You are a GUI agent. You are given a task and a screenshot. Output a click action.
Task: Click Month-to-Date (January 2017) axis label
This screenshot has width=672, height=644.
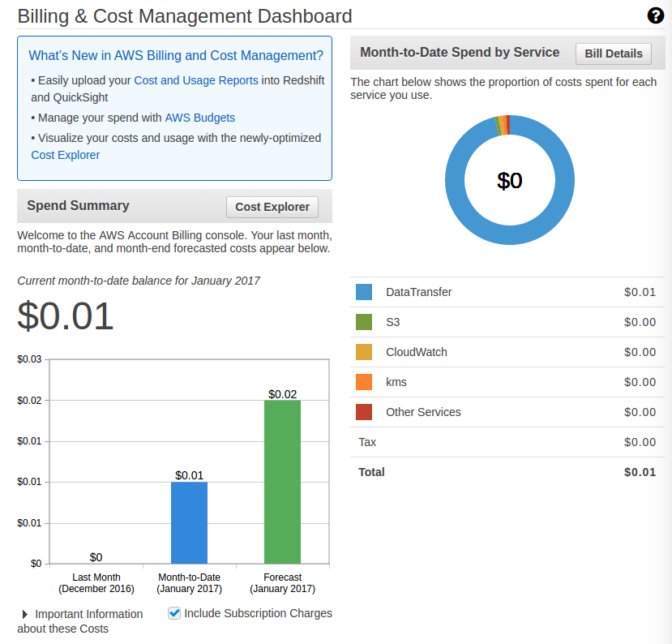[x=189, y=583]
